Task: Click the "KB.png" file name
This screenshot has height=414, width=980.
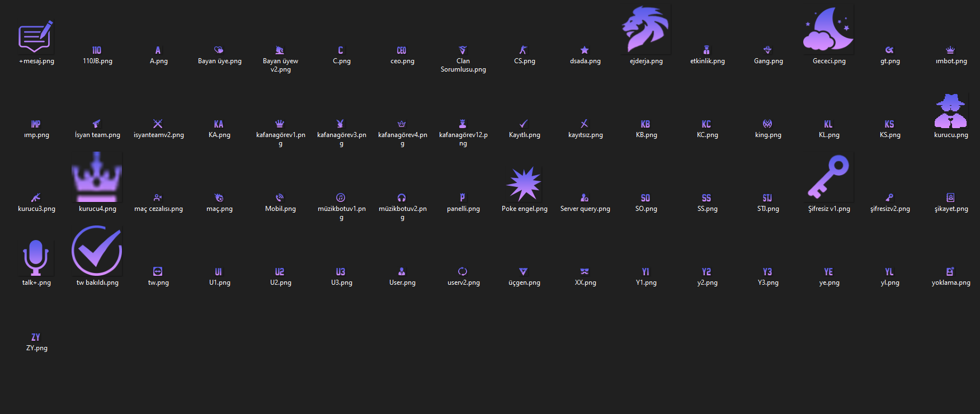Action: [646, 135]
